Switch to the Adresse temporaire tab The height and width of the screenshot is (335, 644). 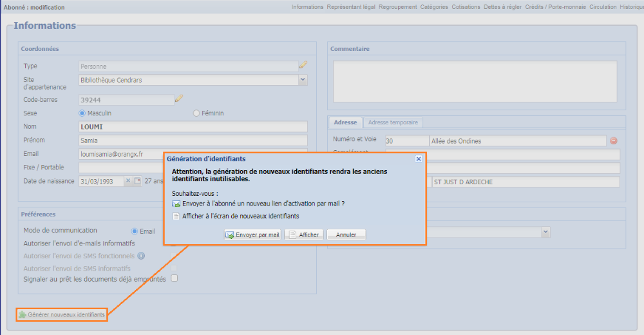click(x=393, y=122)
